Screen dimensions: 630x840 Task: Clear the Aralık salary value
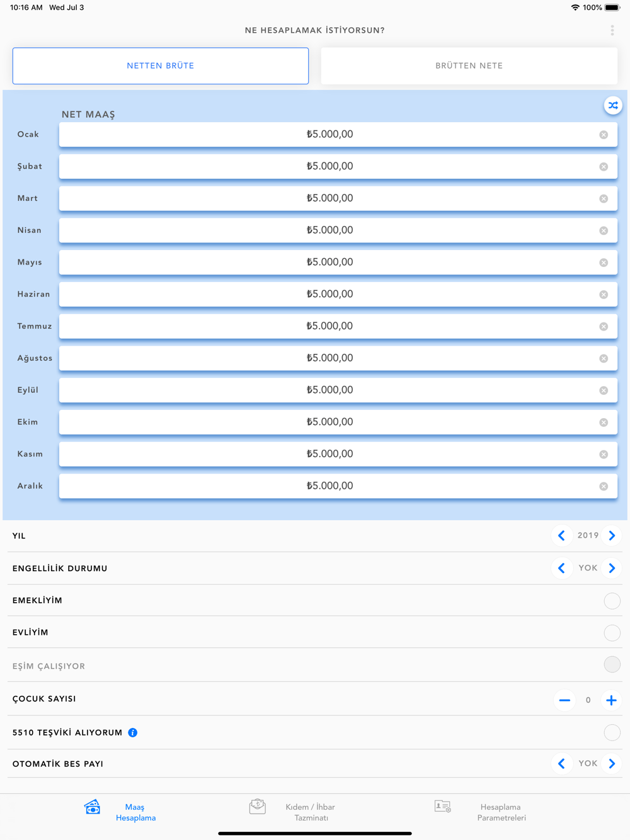pyautogui.click(x=604, y=486)
